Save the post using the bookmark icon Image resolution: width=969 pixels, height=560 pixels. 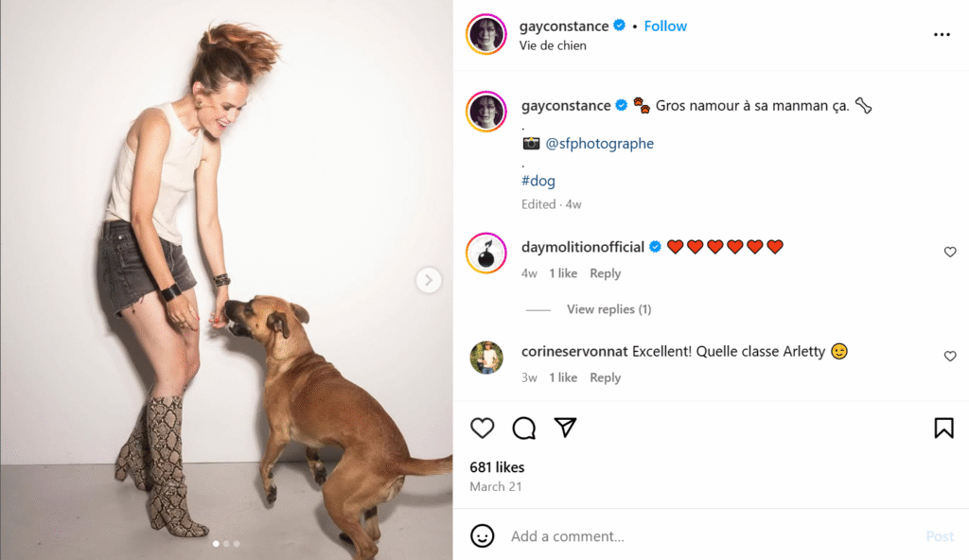(x=943, y=428)
